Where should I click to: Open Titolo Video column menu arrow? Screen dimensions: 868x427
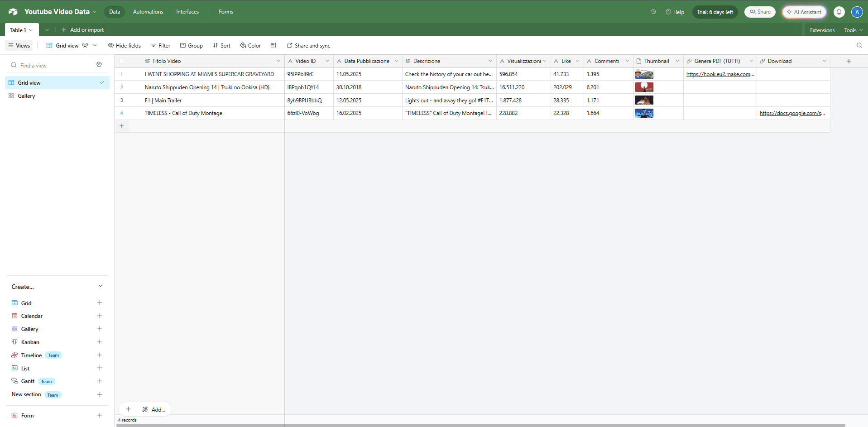click(278, 61)
